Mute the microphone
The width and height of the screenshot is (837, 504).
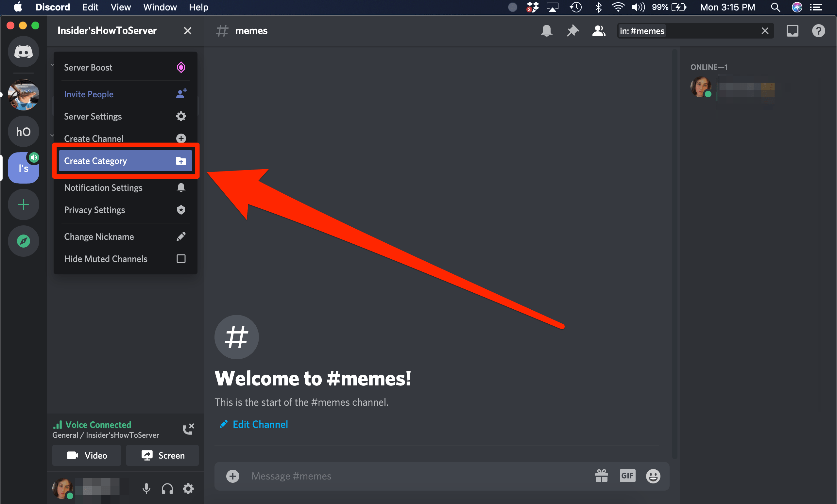click(146, 489)
